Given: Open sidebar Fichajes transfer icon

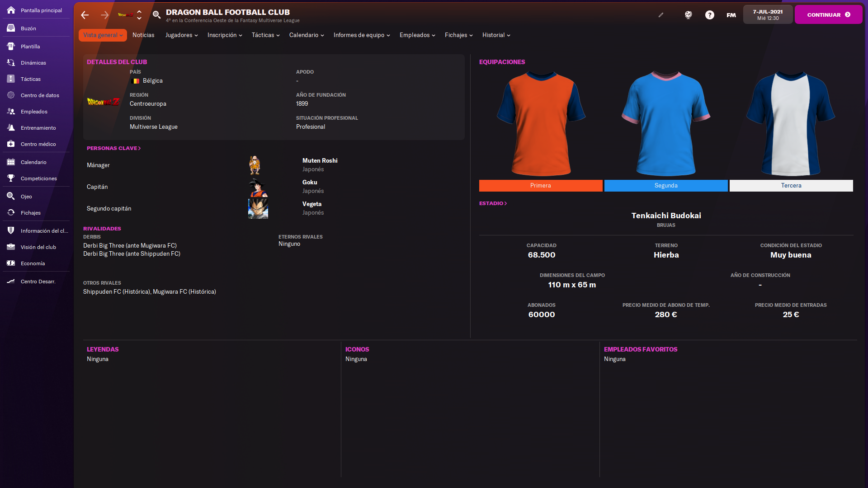Looking at the screenshot, I should click(x=11, y=212).
